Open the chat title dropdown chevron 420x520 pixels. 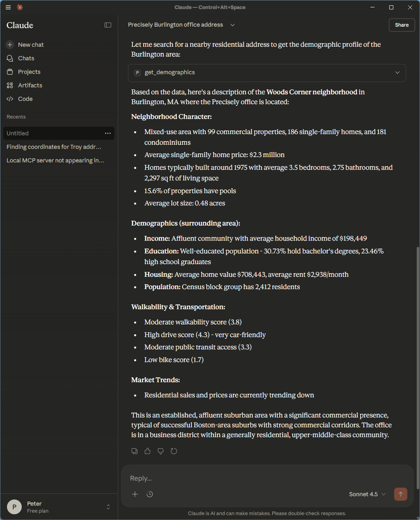click(233, 25)
